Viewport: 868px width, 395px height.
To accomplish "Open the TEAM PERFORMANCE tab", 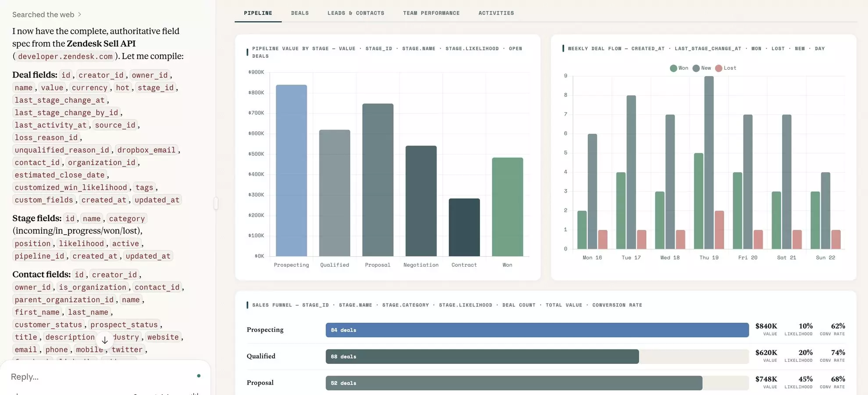I will (x=431, y=13).
